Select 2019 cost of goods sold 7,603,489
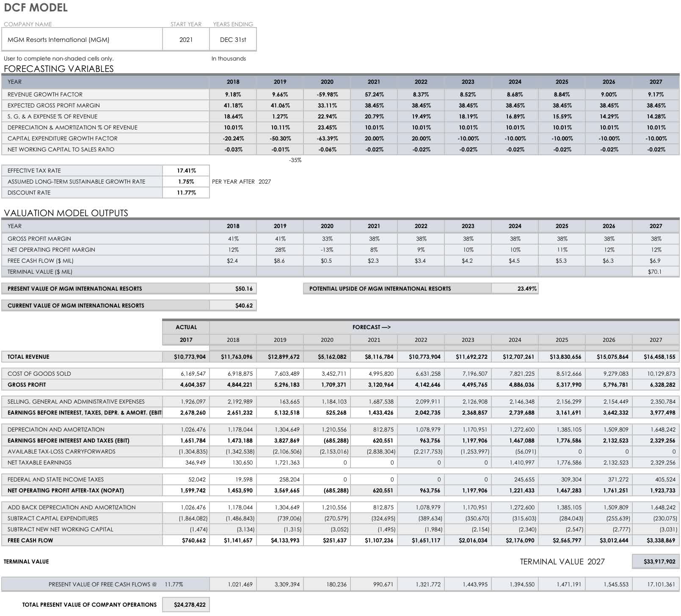The image size is (681, 616). [x=280, y=374]
